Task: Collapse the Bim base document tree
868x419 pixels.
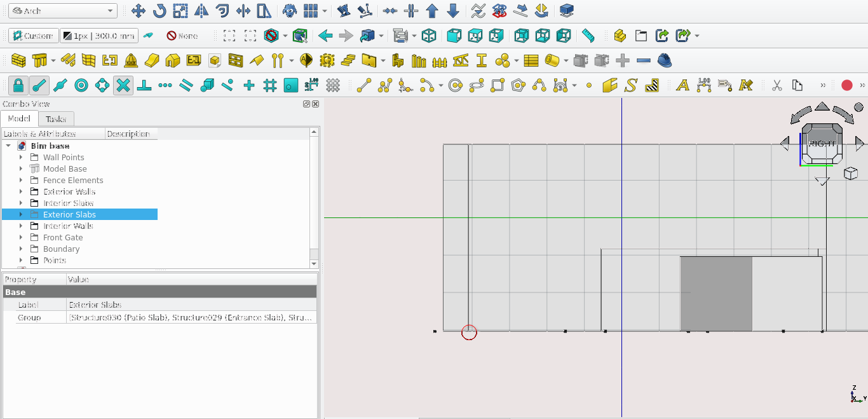Action: (x=8, y=146)
